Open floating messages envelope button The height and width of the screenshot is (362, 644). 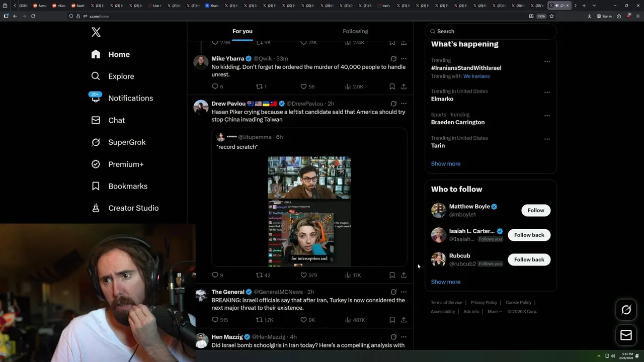pyautogui.click(x=626, y=335)
